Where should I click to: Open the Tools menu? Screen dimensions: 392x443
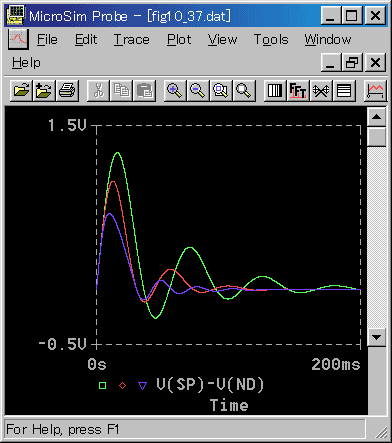pos(271,40)
